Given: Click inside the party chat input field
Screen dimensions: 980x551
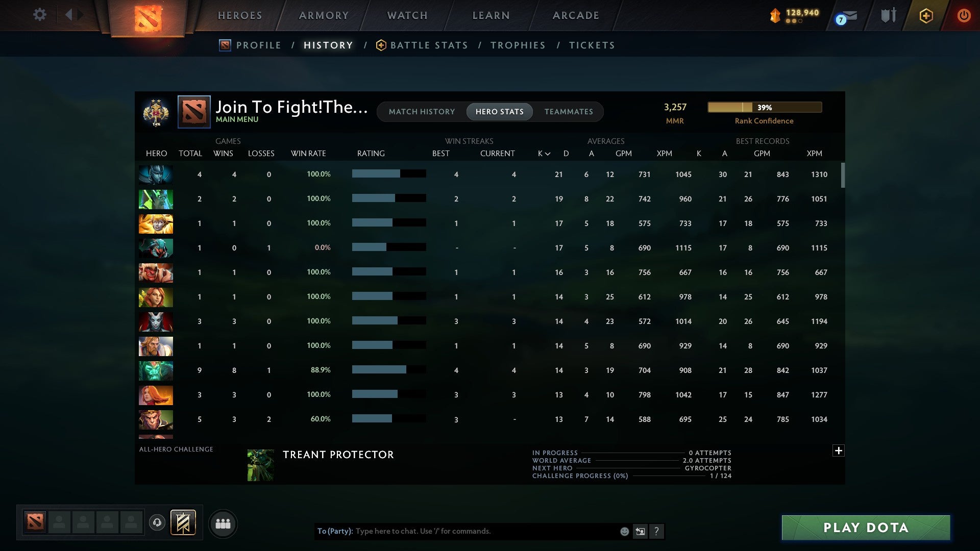Looking at the screenshot, I should tap(459, 531).
